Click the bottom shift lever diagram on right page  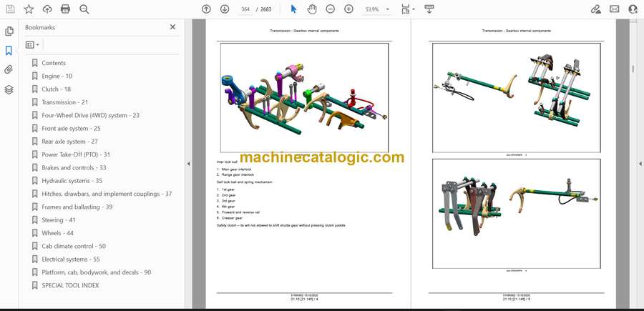[x=516, y=214]
